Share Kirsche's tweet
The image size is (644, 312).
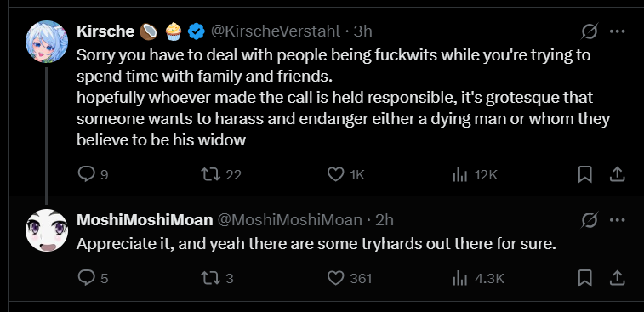[x=617, y=175]
